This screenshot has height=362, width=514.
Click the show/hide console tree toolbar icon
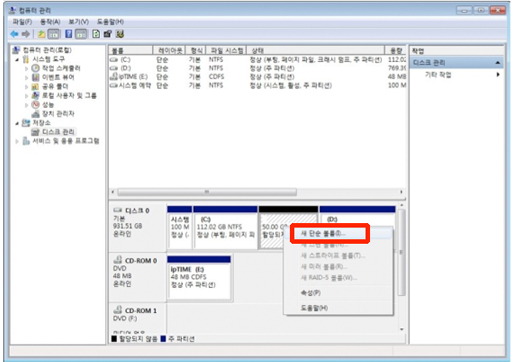pyautogui.click(x=54, y=34)
